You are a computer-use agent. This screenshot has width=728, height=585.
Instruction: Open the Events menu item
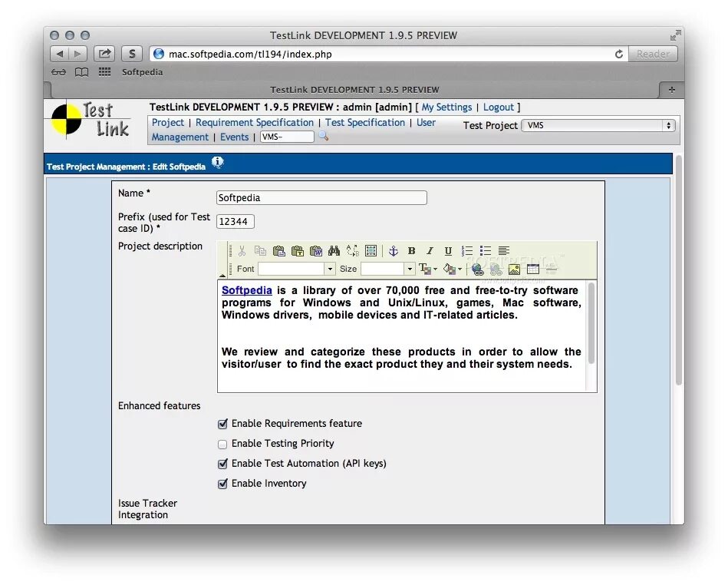click(x=234, y=137)
